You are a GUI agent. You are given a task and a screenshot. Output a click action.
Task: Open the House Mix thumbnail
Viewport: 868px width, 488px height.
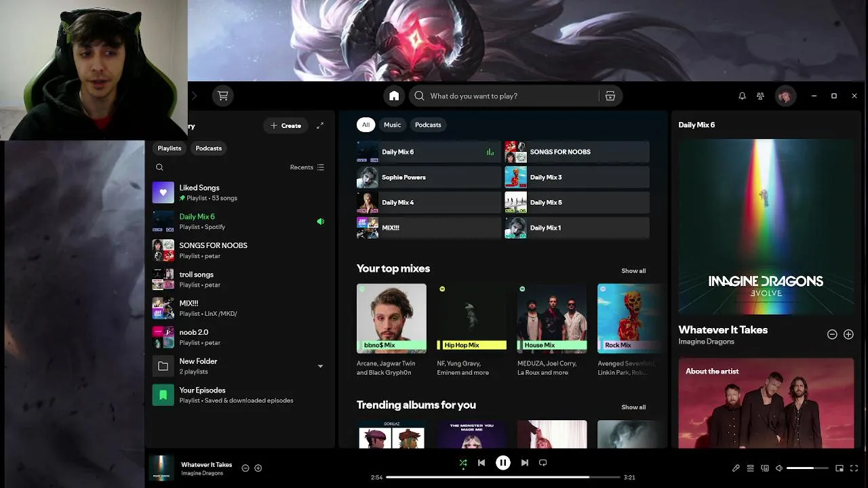click(x=552, y=319)
